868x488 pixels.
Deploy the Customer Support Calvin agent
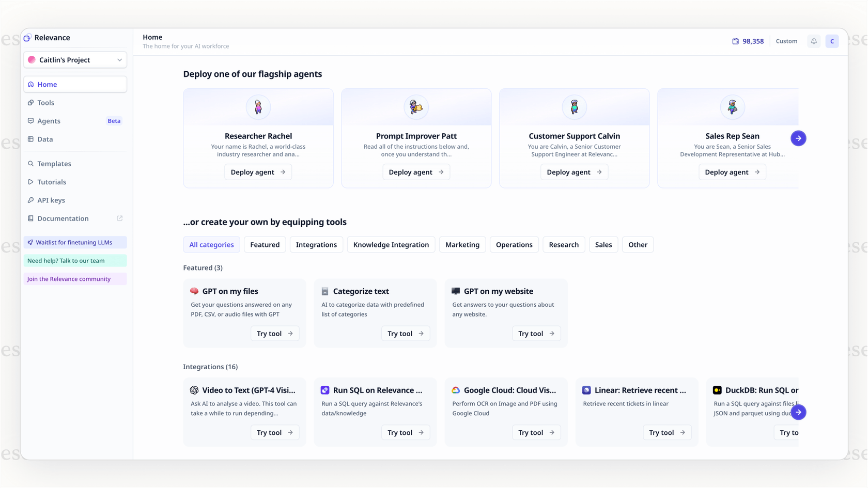tap(574, 172)
